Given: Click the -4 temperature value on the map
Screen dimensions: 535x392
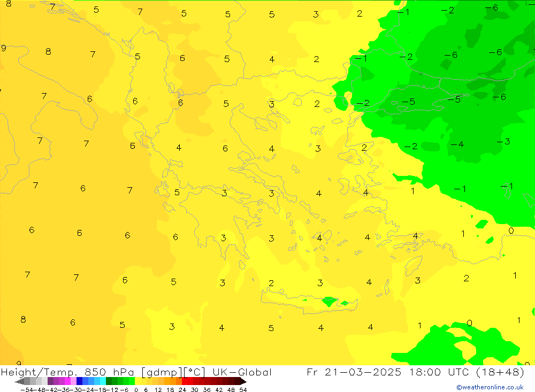Looking at the screenshot, I should click(457, 144).
